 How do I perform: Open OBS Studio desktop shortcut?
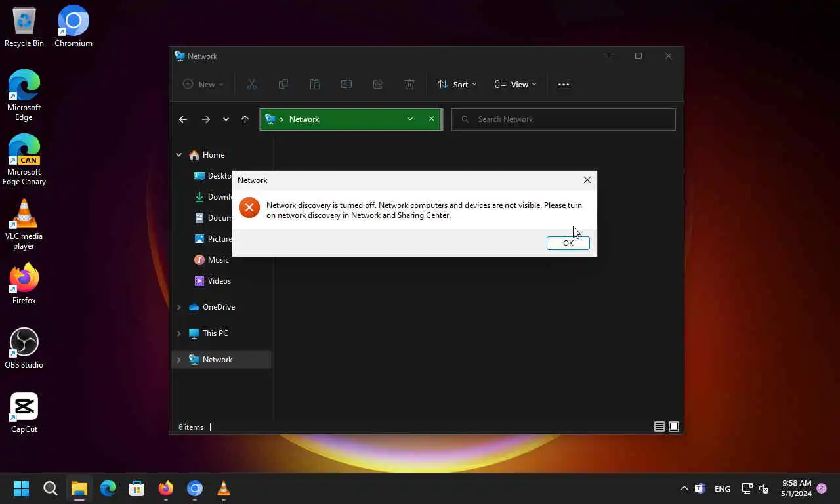[24, 348]
